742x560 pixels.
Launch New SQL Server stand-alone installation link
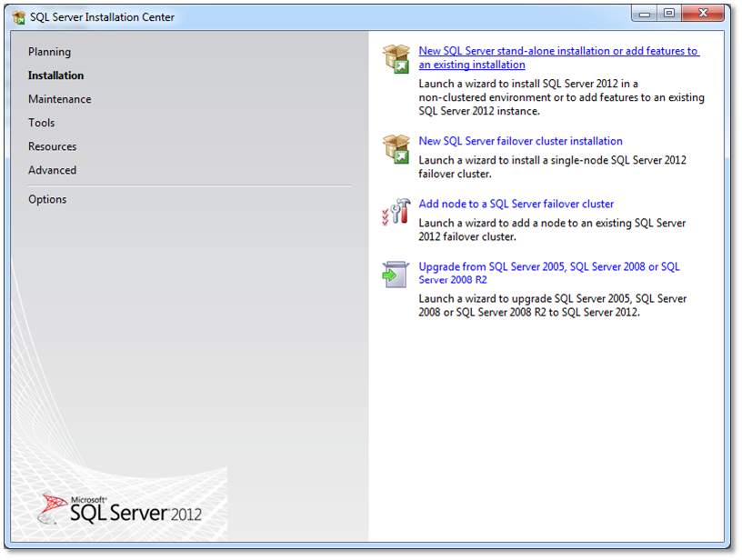tap(559, 57)
